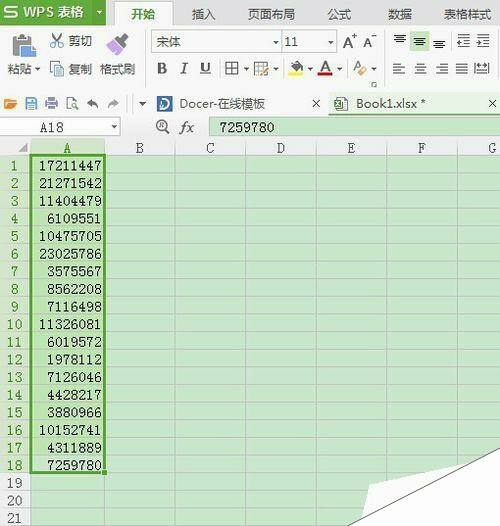500x526 pixels.
Task: Switch to 表格样式 tab
Action: tap(467, 14)
